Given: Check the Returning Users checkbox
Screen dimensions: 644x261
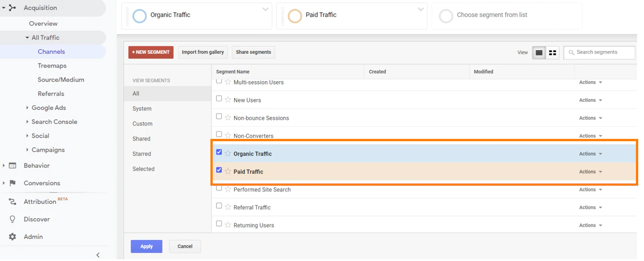Looking at the screenshot, I should coord(219,223).
